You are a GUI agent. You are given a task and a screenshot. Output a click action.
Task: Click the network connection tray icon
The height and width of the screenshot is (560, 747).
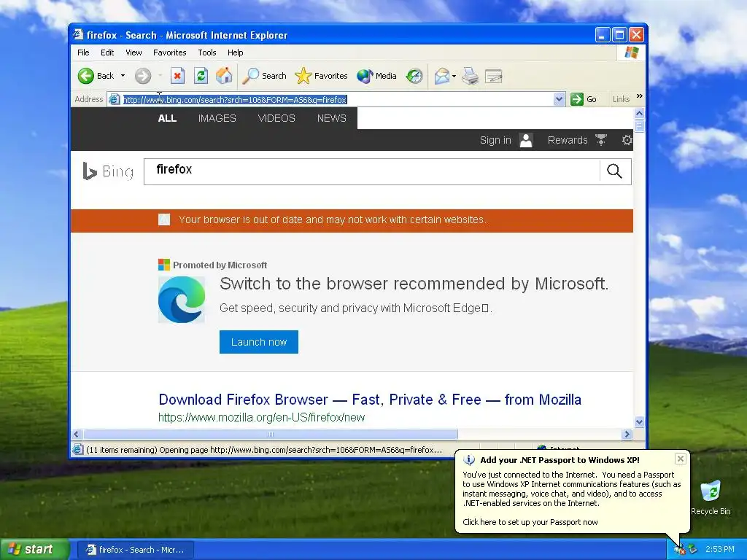click(692, 550)
